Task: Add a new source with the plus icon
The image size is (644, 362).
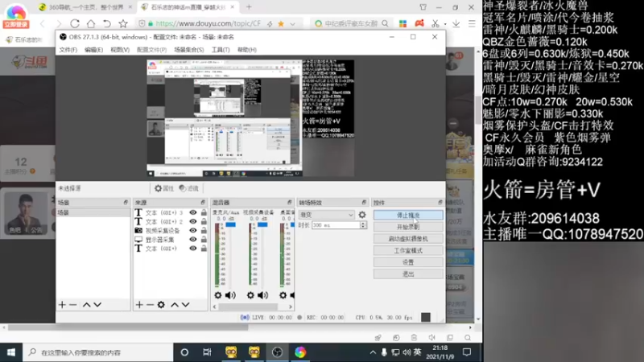Action: coord(139,305)
